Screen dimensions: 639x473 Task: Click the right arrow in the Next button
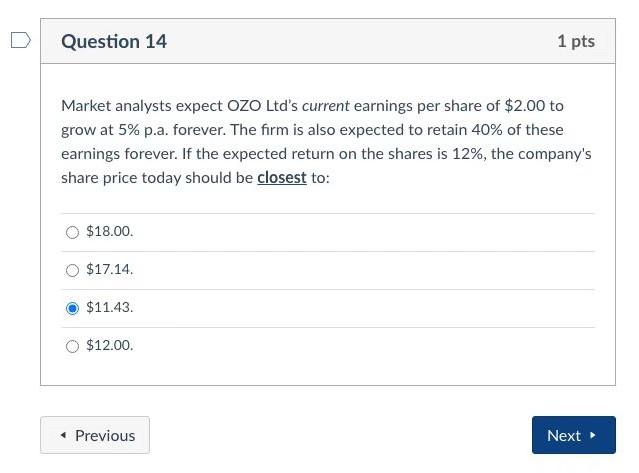pos(593,436)
